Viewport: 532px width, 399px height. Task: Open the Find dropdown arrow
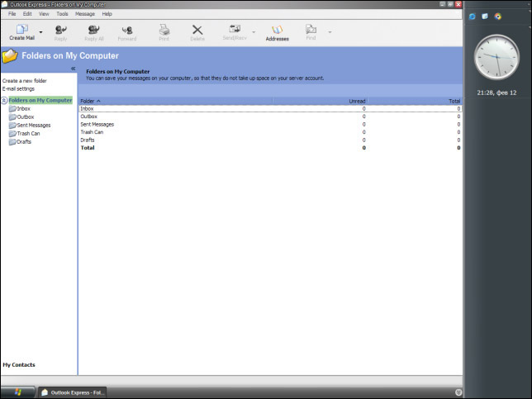(x=330, y=32)
